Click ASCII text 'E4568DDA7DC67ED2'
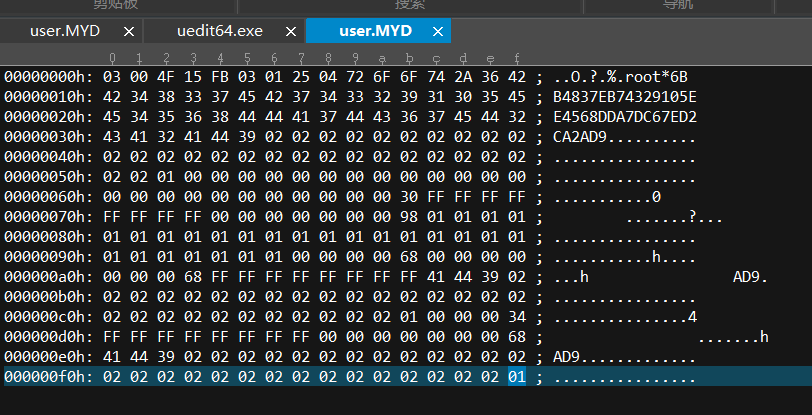The height and width of the screenshot is (415, 812). [625, 117]
